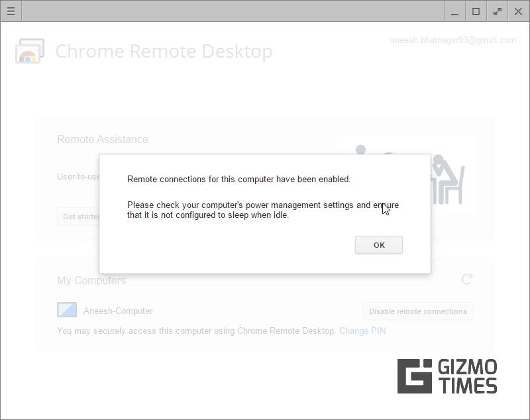Open the hamburger menu
The image size is (530, 420).
[x=11, y=11]
